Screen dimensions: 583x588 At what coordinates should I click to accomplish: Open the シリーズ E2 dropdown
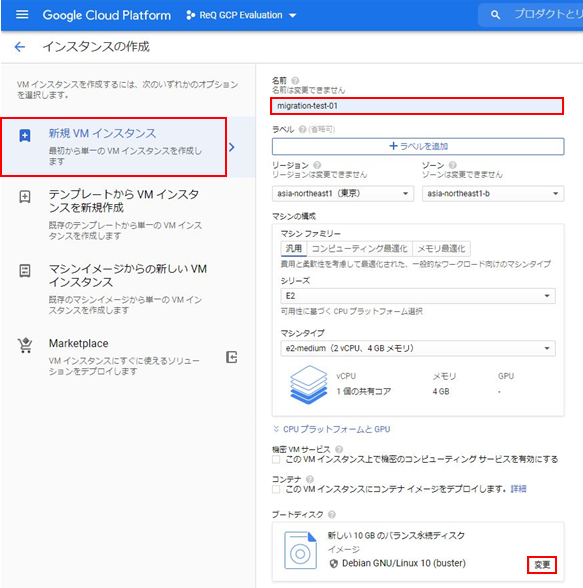click(x=418, y=296)
